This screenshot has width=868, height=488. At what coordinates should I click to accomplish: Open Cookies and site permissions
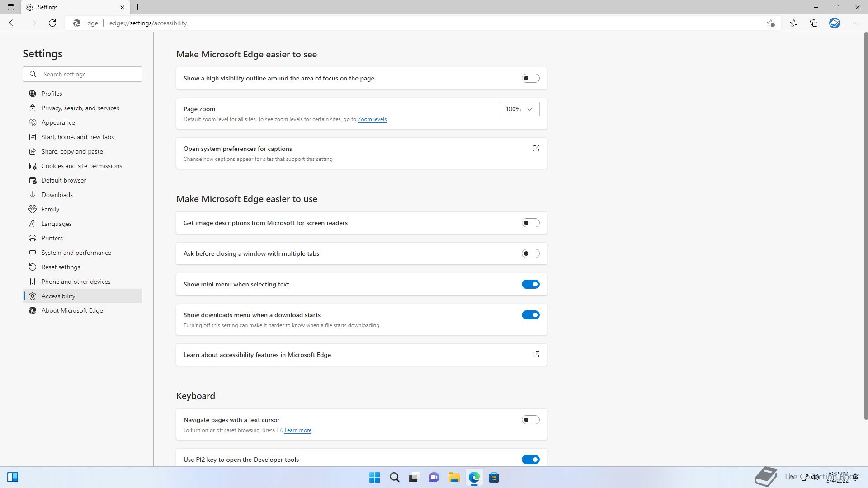82,166
